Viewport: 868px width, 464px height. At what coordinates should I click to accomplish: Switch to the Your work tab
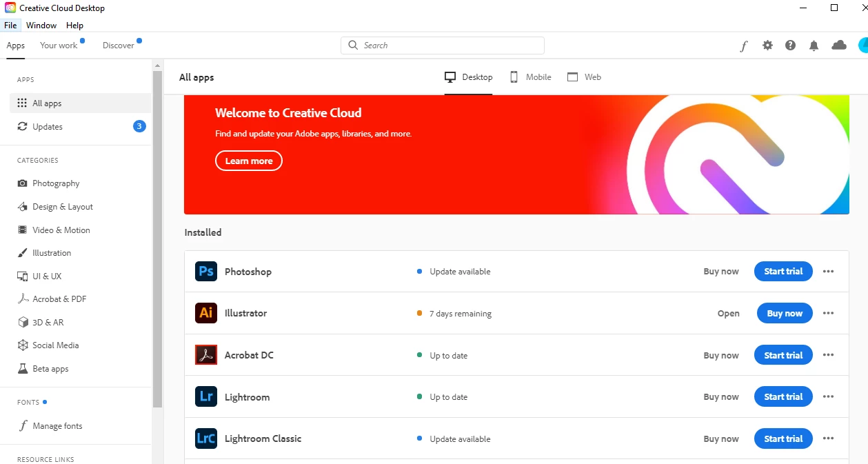(59, 46)
